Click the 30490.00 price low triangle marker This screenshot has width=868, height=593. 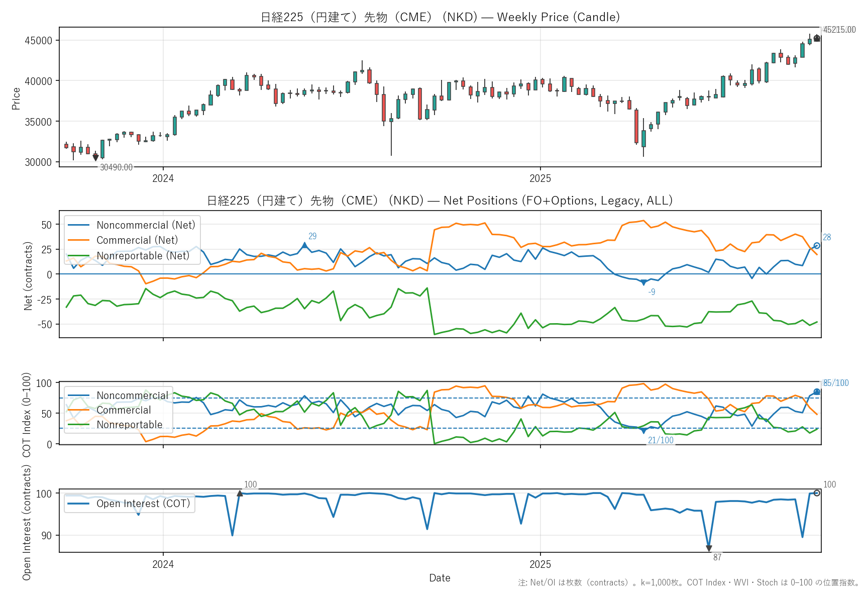tap(95, 158)
